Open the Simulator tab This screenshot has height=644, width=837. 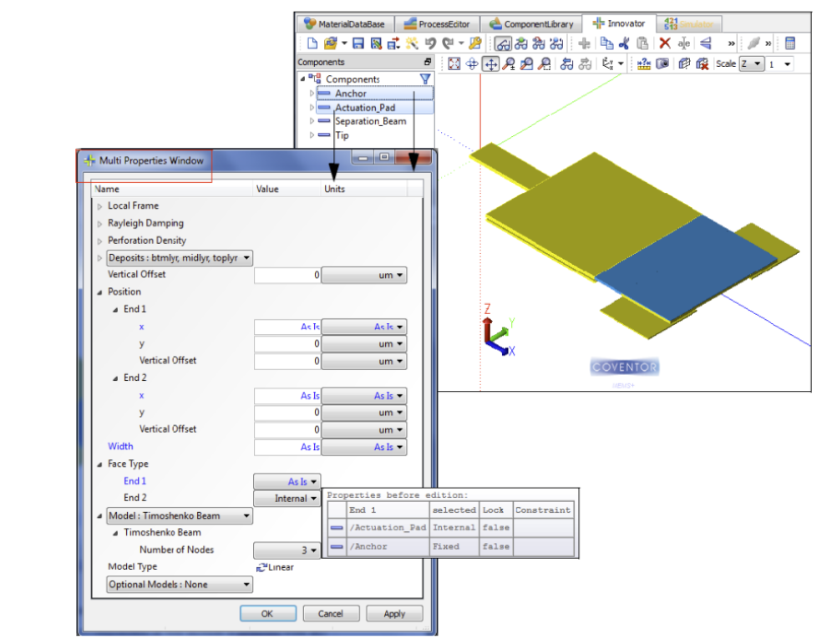click(688, 24)
